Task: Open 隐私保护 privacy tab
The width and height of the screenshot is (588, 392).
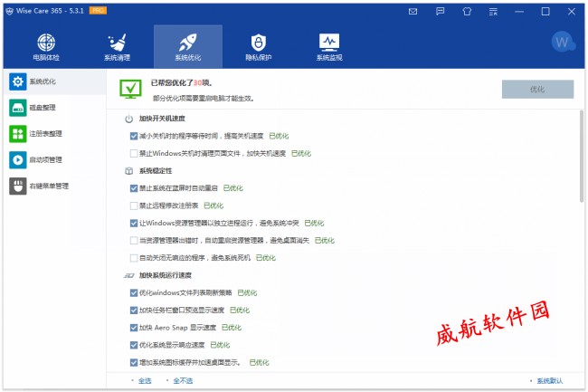Action: (x=259, y=47)
